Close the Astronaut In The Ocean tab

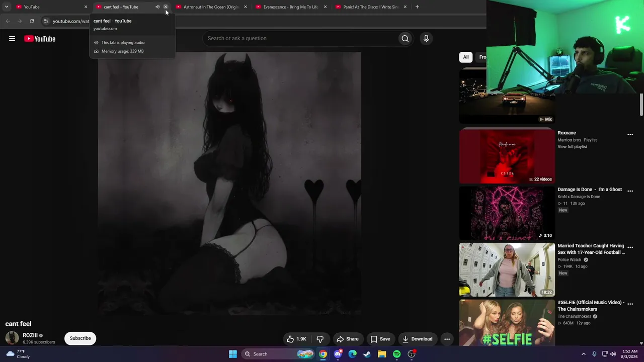click(246, 7)
